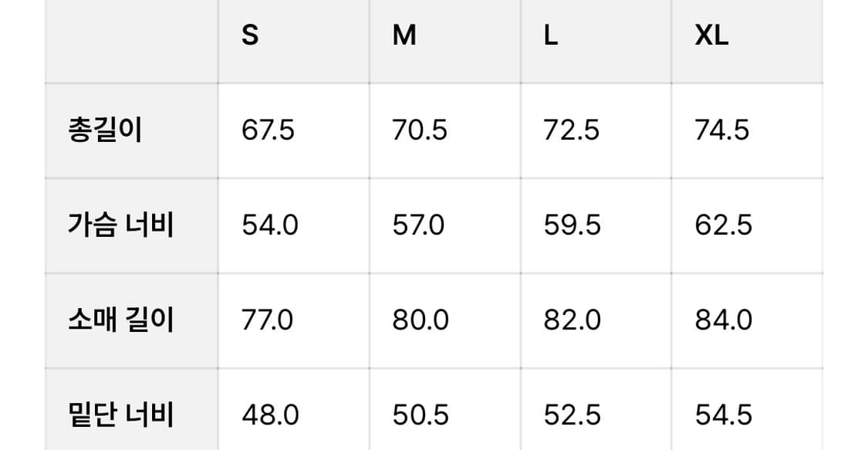The width and height of the screenshot is (868, 450).
Task: Click the 52.5 hem width value
Action: click(572, 415)
